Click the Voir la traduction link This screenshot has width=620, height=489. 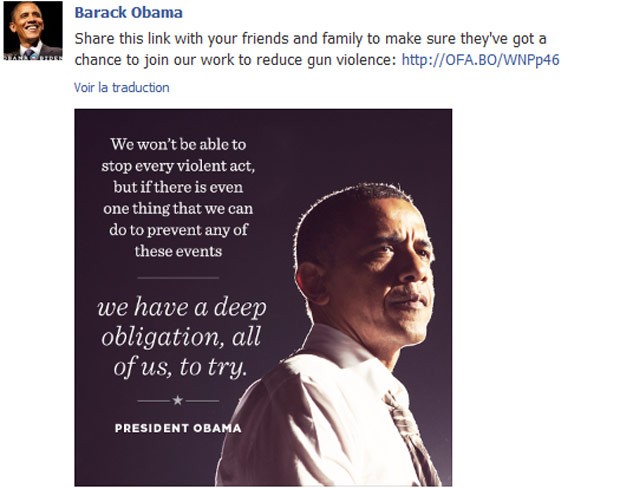121,87
